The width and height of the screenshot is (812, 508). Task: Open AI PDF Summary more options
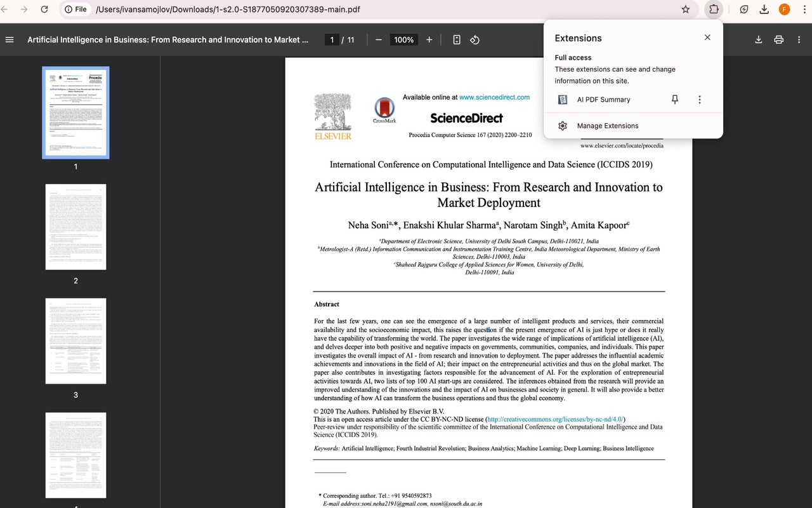pyautogui.click(x=700, y=100)
